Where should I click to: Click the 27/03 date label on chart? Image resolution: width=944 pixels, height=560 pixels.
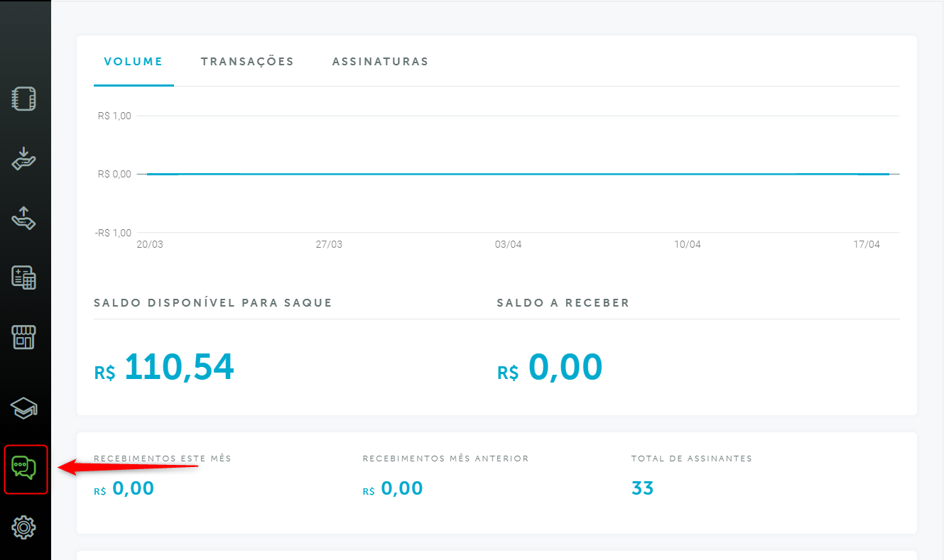(329, 244)
